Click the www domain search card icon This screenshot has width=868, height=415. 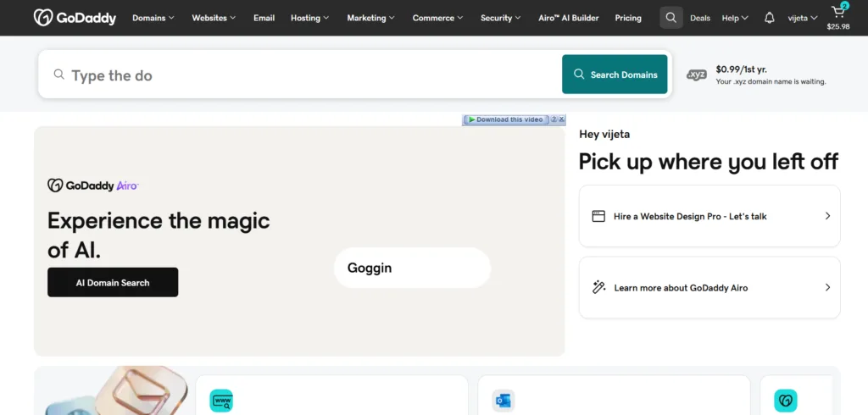point(221,400)
